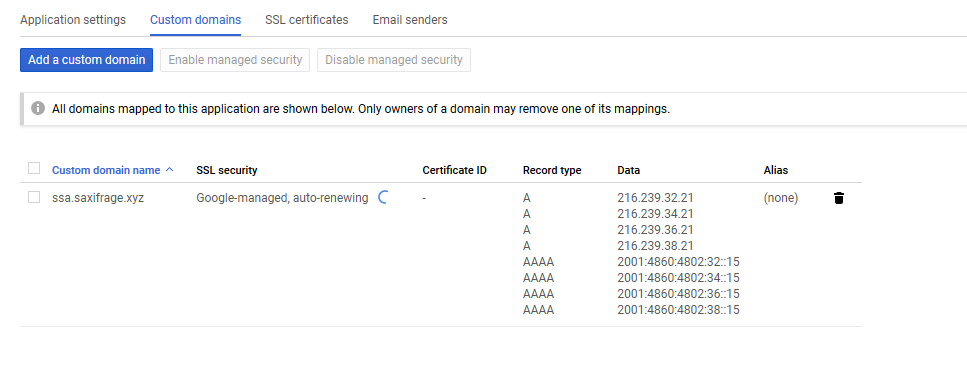The width and height of the screenshot is (967, 367).
Task: Select the Custom domains tab
Action: [x=195, y=20]
